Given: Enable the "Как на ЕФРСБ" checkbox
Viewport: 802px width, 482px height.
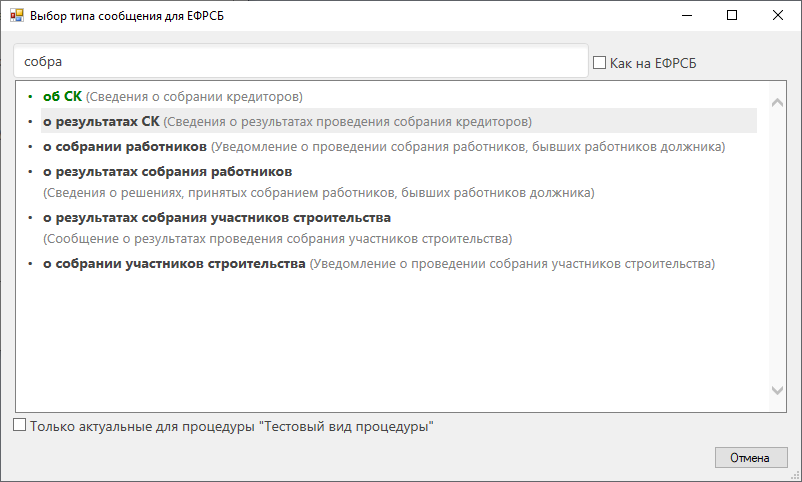Looking at the screenshot, I should (600, 63).
